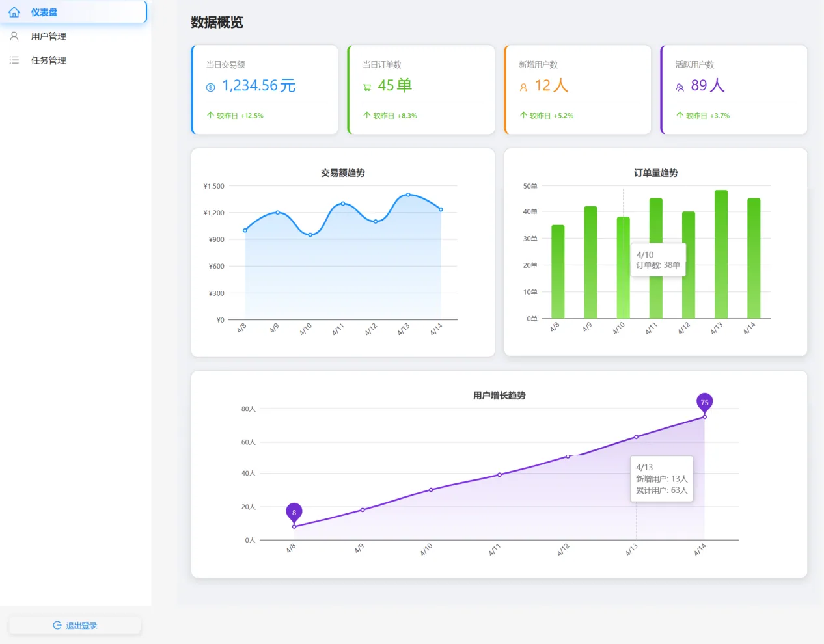Open the 仪表盘 menu item

(73, 12)
